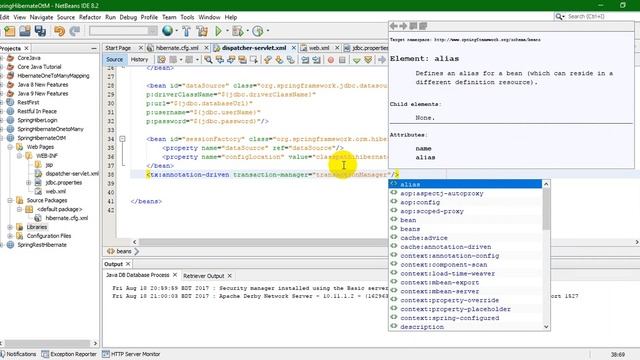640x360 pixels.
Task: Click the Validate XML double-arrow icon
Action: (x=368, y=60)
